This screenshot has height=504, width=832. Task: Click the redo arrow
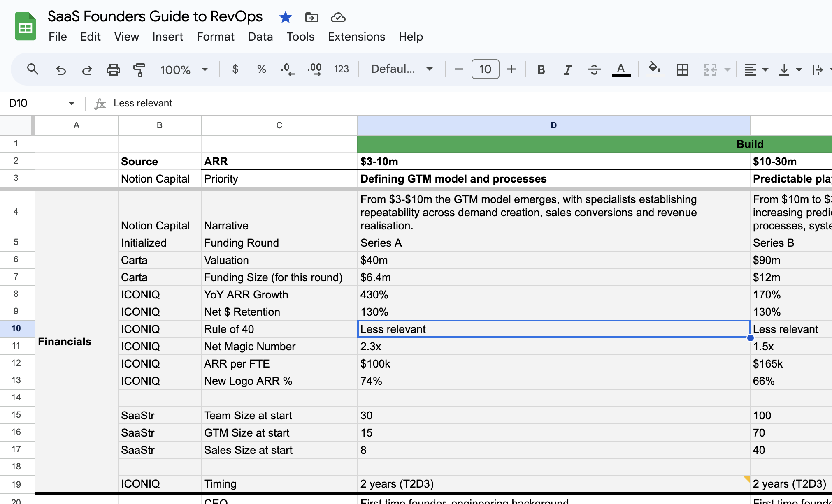pyautogui.click(x=87, y=69)
